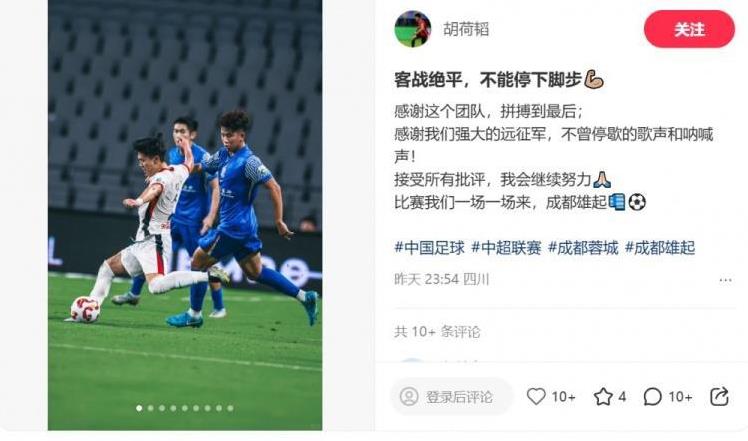Select the fifth image carousel dot
The image size is (748, 441).
pos(185,408)
